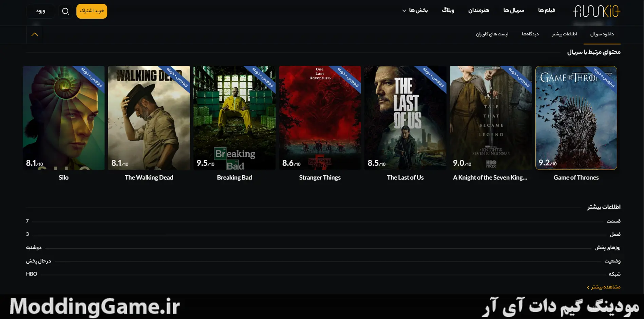Open the Breaking Bad poster
The image size is (644, 319).
[234, 118]
